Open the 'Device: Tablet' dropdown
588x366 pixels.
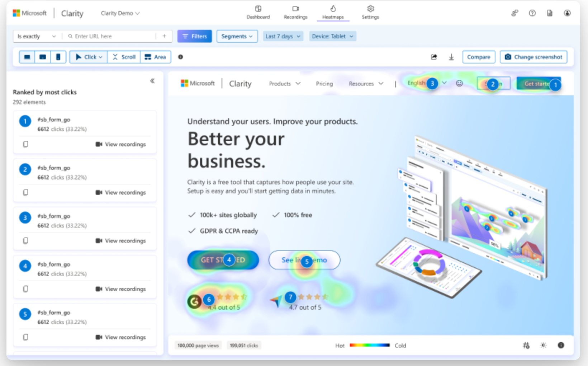333,36
